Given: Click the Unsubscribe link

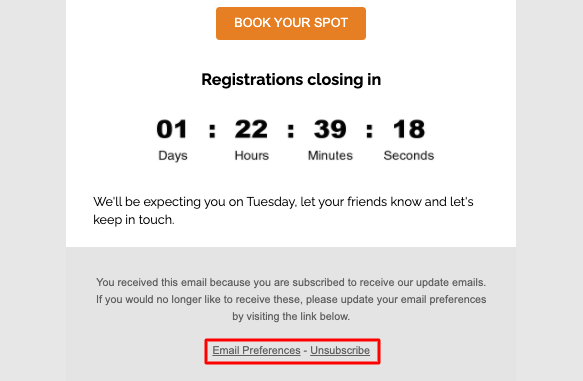Looking at the screenshot, I should (340, 351).
